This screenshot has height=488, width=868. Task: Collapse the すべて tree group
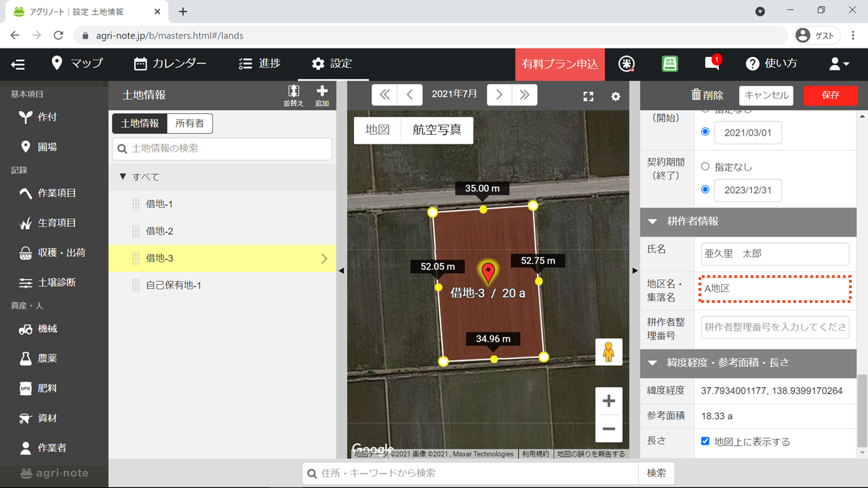tap(123, 177)
